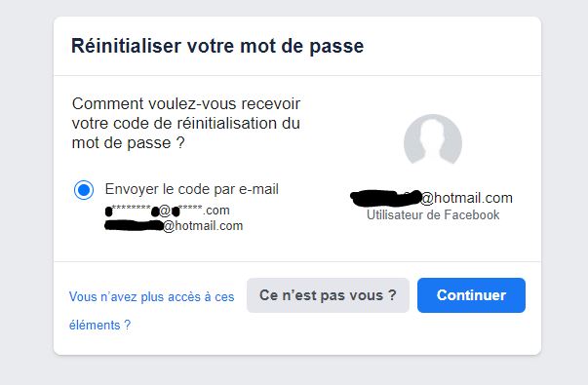Click the '@' symbol in masked email
This screenshot has height=385, width=588.
(165, 212)
